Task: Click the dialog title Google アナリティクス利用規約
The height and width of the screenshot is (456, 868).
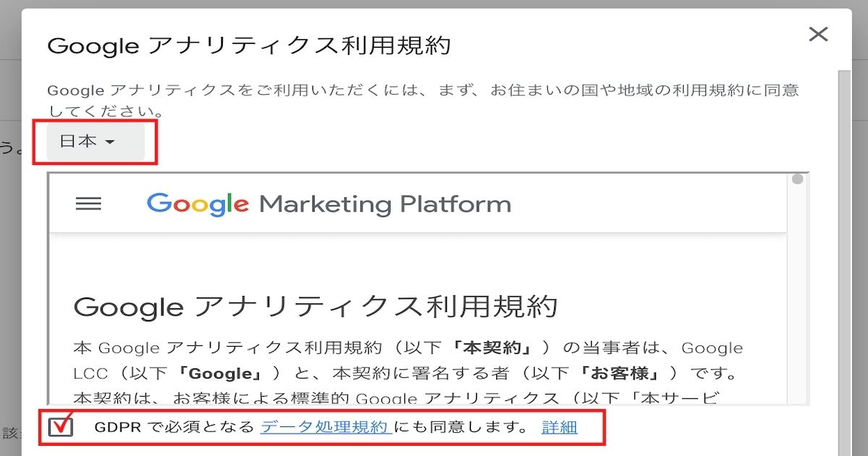Action: coord(249,46)
